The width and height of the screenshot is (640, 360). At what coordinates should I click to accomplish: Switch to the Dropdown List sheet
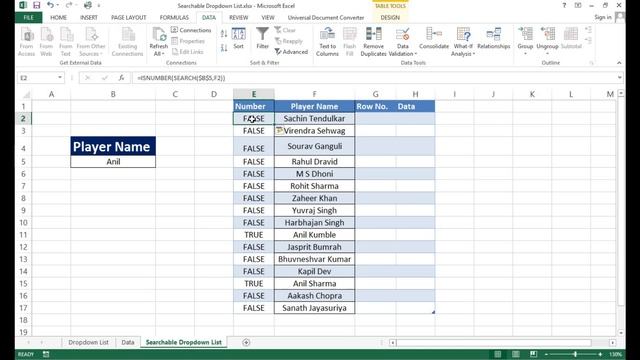click(x=89, y=342)
